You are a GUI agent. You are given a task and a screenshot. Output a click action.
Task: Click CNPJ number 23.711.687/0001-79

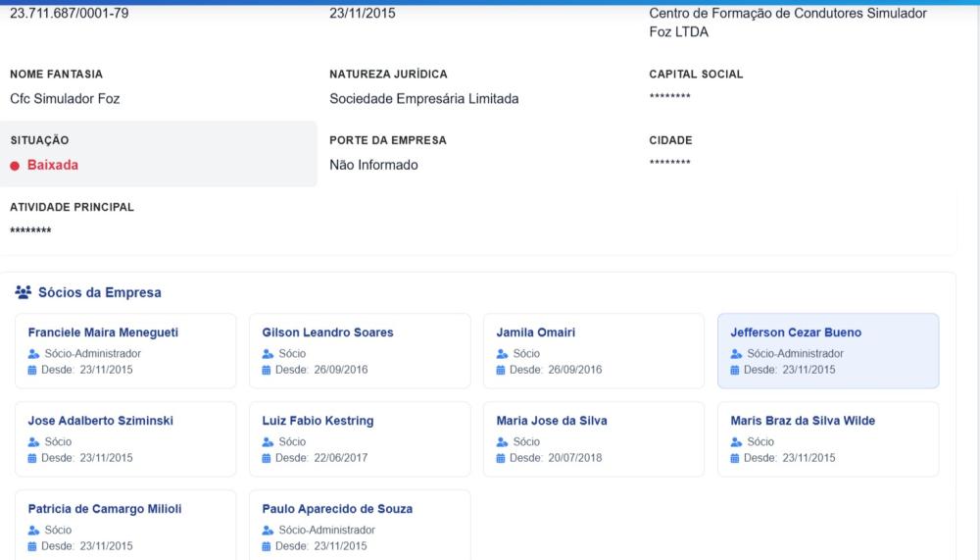(70, 13)
